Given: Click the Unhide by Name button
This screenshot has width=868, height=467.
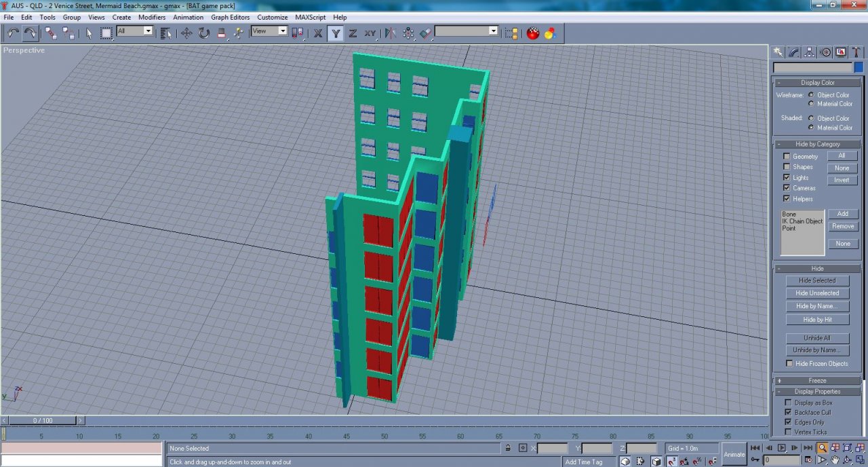Looking at the screenshot, I should pyautogui.click(x=817, y=350).
